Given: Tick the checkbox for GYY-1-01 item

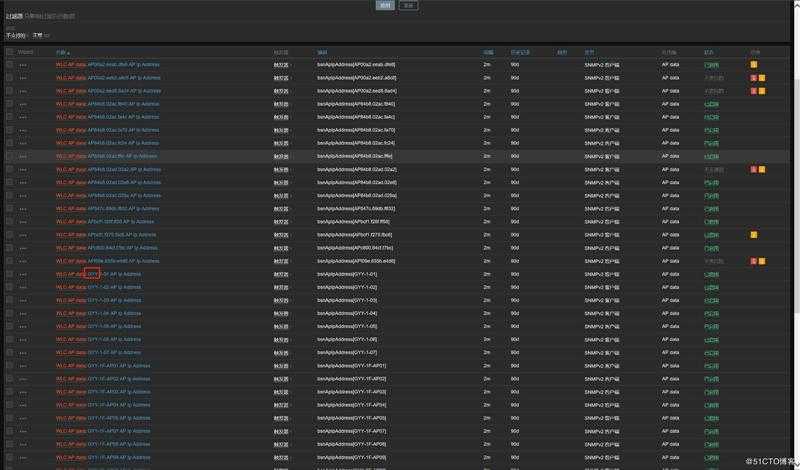Looking at the screenshot, I should click(9, 274).
